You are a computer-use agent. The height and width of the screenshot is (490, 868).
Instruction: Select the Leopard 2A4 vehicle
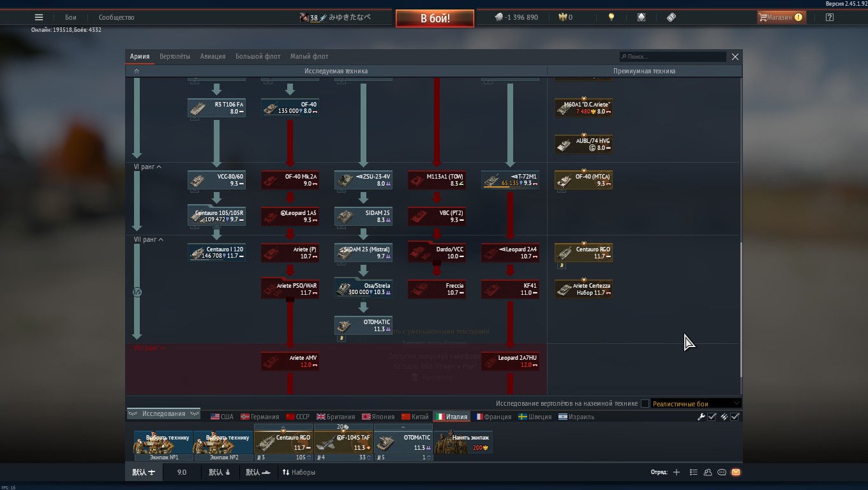[x=510, y=253]
